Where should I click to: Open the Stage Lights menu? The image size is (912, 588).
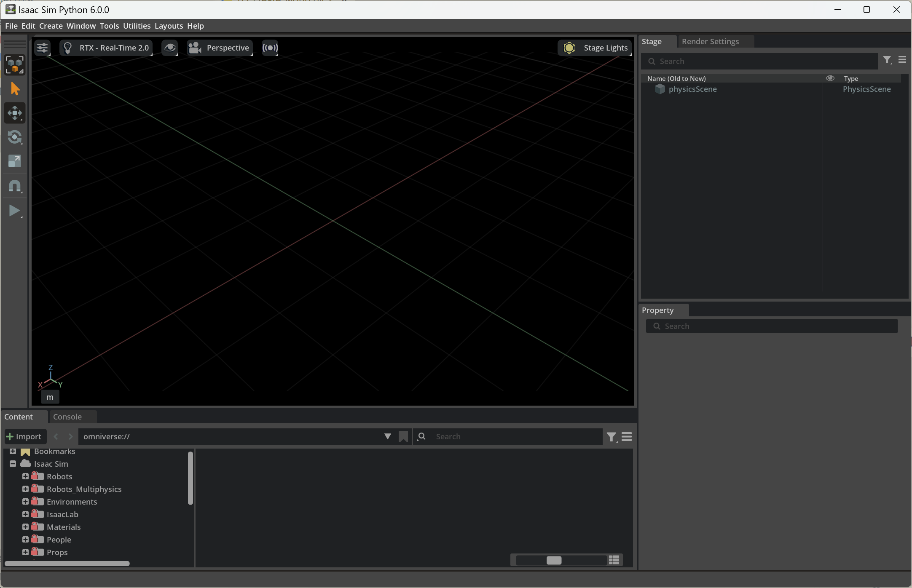coord(595,48)
